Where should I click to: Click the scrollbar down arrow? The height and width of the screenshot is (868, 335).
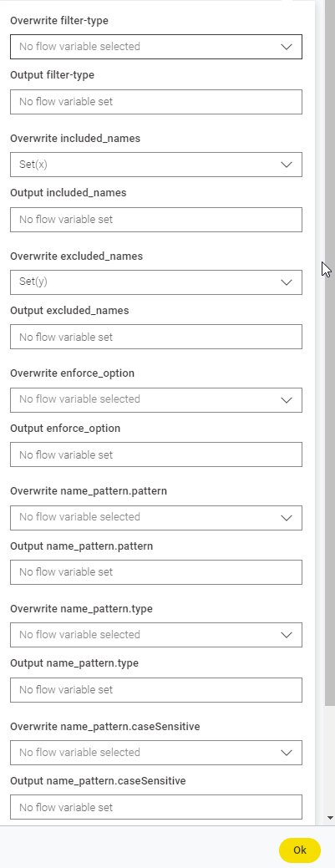coord(330,818)
